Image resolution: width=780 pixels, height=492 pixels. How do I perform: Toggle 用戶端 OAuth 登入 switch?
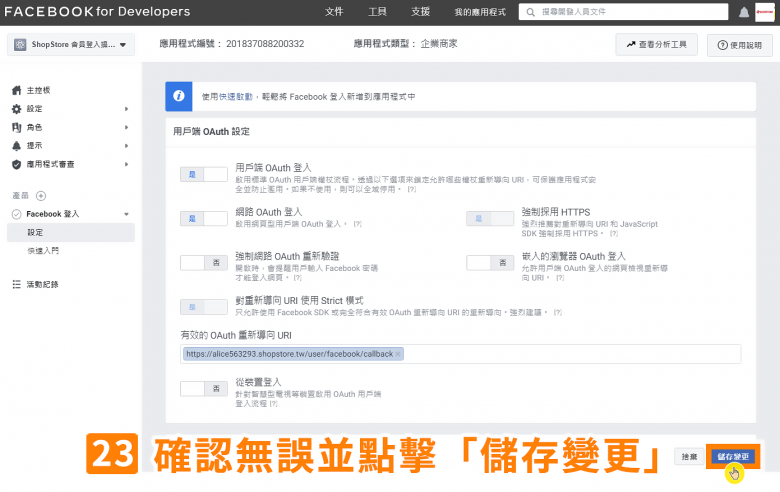204,175
